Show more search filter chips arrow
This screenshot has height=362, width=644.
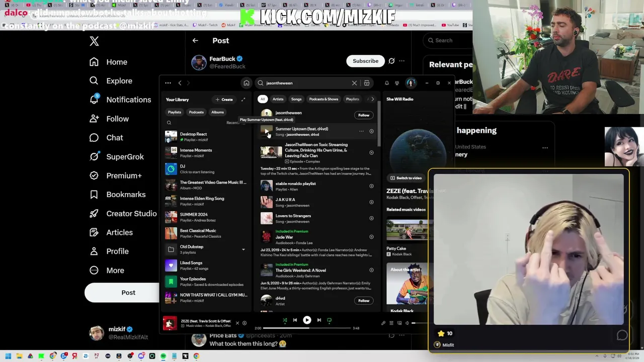[x=372, y=99]
